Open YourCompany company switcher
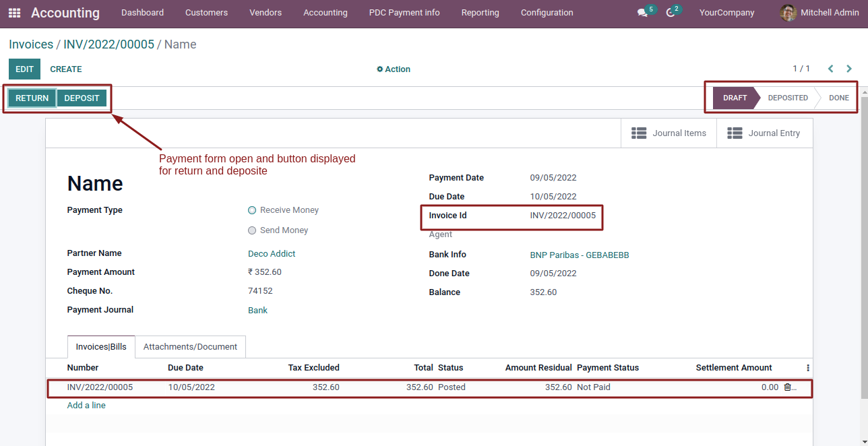This screenshot has width=868, height=446. point(726,13)
